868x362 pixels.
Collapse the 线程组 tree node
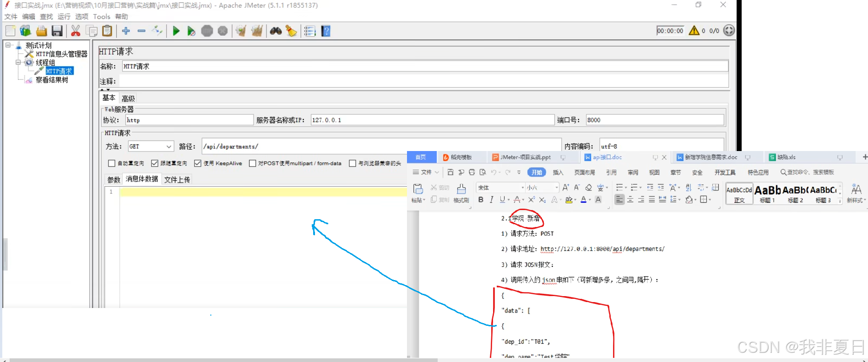point(18,62)
